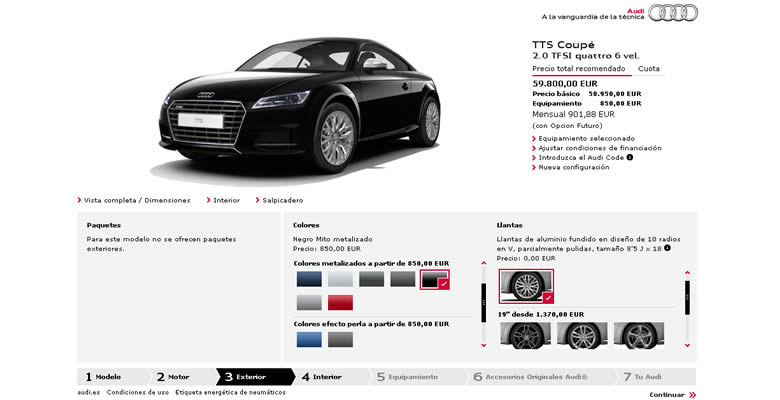780x400 pixels.
Task: Select the second 19-inch wheel thumbnail
Action: click(x=582, y=335)
